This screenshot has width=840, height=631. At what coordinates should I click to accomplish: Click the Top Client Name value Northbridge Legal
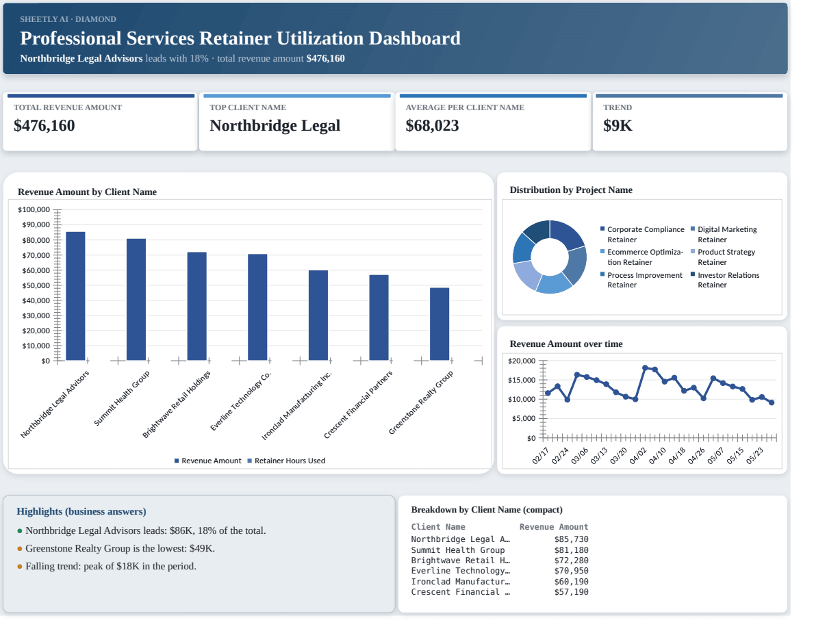click(x=275, y=126)
